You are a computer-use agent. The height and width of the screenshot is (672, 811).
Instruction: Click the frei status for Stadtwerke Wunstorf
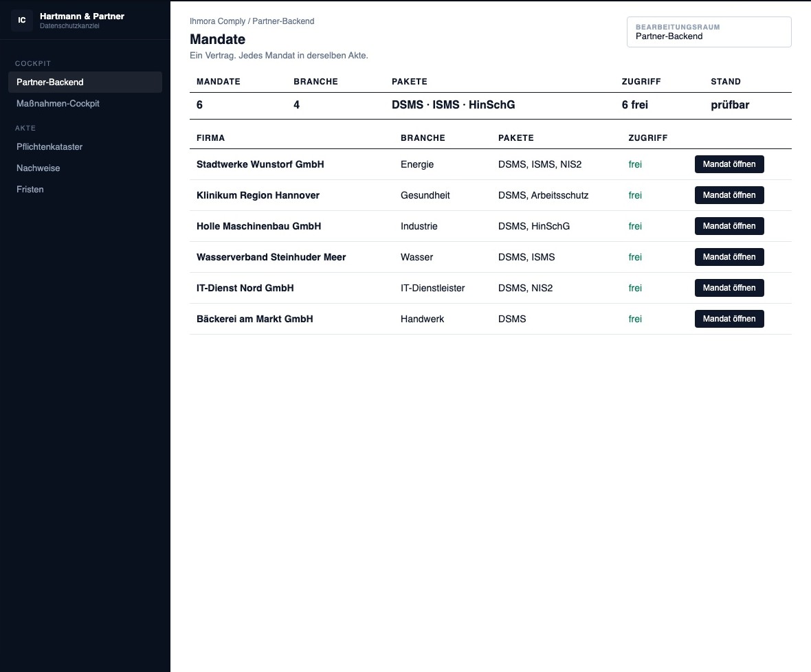[635, 164]
